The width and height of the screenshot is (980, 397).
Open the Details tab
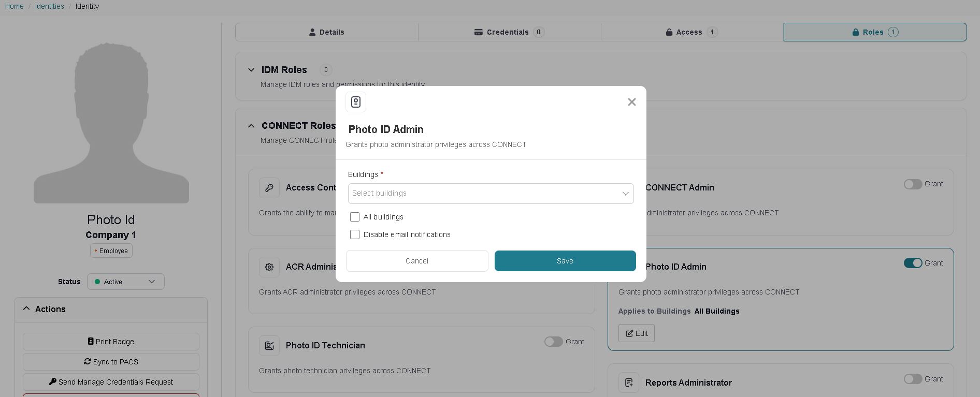(327, 32)
